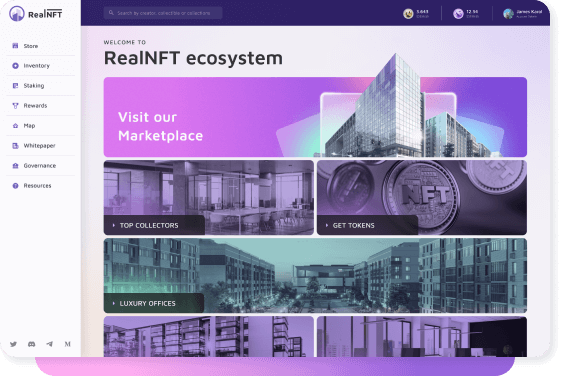This screenshot has width=562, height=376.
Task: Focus the search by creator field
Action: [163, 13]
